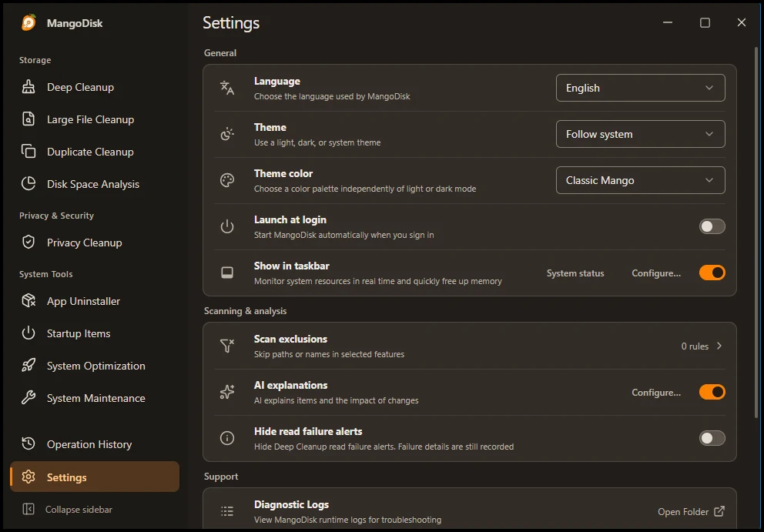Click the Privacy Cleanup shield icon

click(28, 243)
